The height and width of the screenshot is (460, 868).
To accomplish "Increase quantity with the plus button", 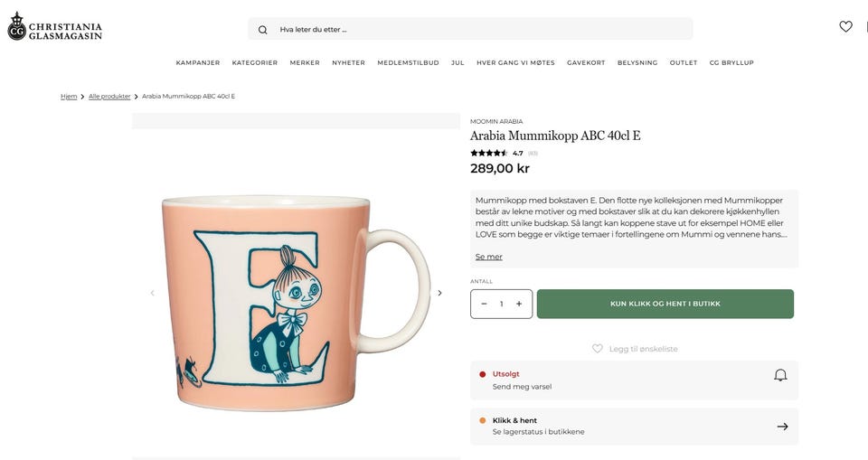I will point(519,304).
